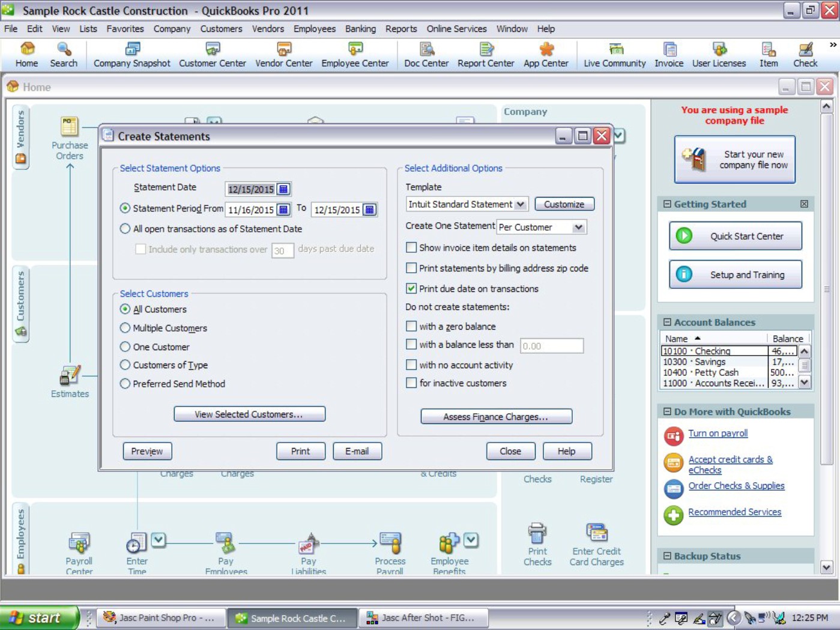The image size is (840, 630).
Task: Check 'with a balance less than' option
Action: 411,345
